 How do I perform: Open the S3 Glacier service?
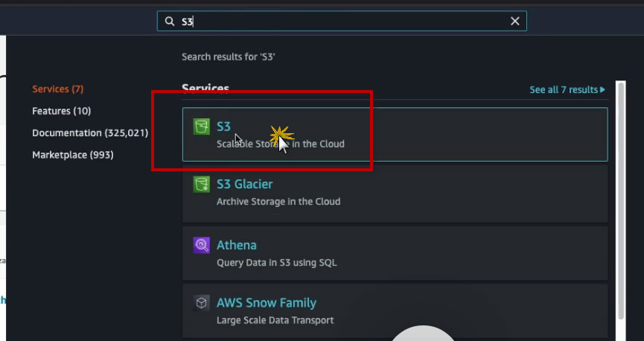244,184
